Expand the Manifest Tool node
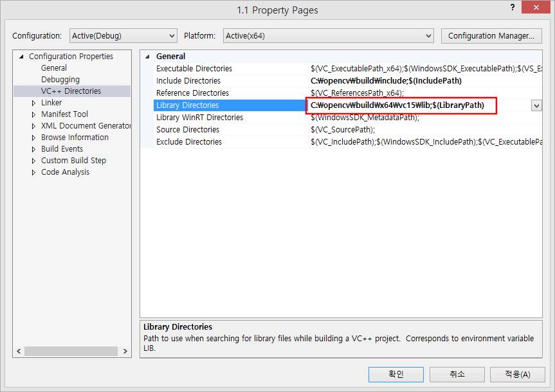Screen dimensions: 555x392 tap(34, 114)
